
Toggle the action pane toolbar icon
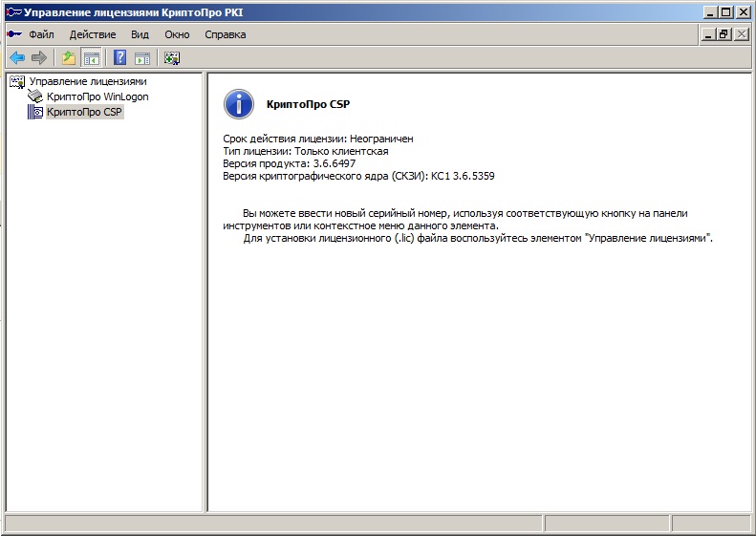142,58
